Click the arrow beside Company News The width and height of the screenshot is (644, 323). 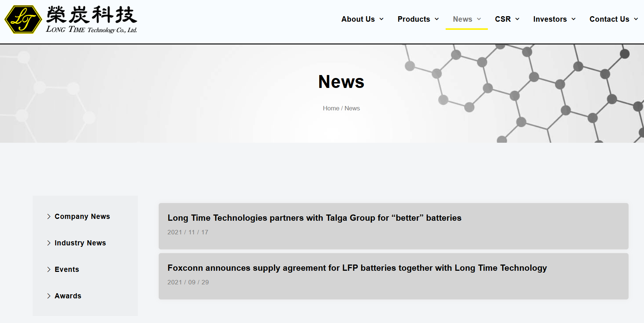(49, 216)
